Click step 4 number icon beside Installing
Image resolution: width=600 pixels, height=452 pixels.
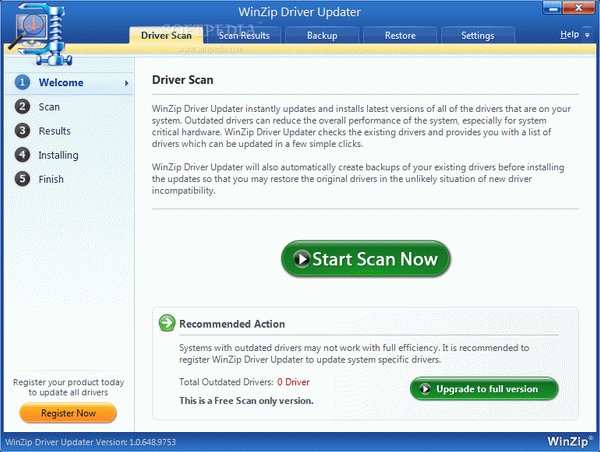pyautogui.click(x=22, y=155)
